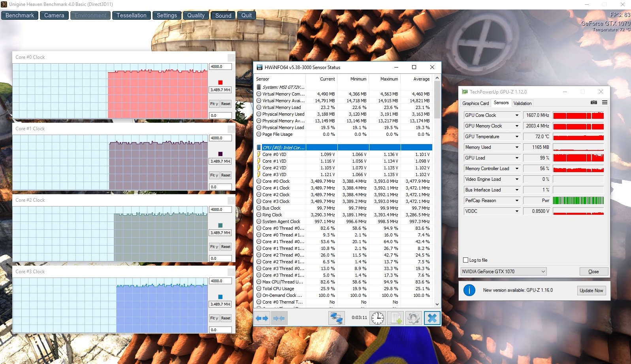Click the expand columns arrows icon in HWiNFO
This screenshot has height=364, width=631.
coord(262,318)
